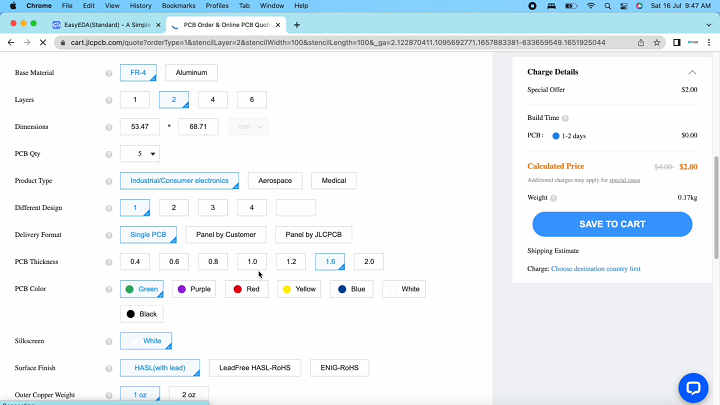
Task: Open help icon for PCB Color
Action: point(109,289)
